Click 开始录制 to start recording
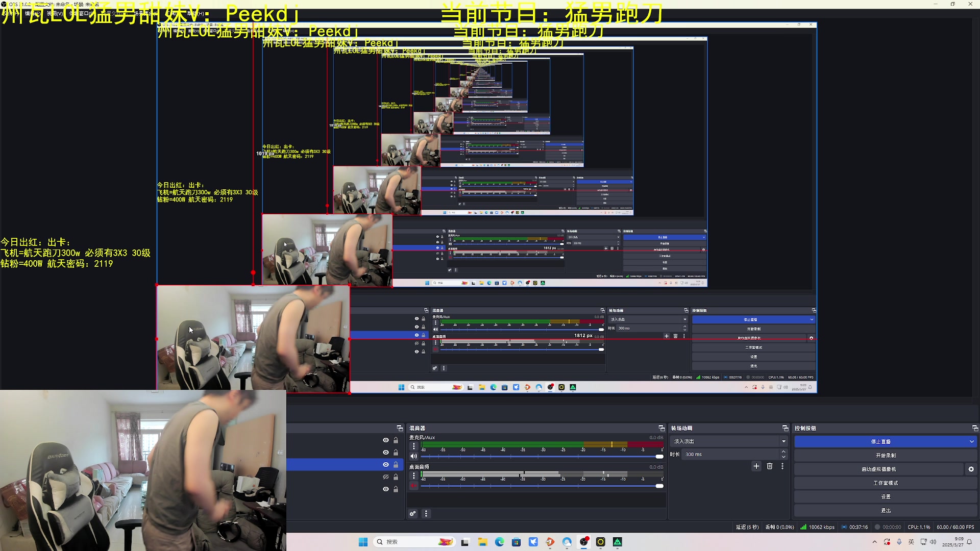980x551 pixels. click(886, 456)
